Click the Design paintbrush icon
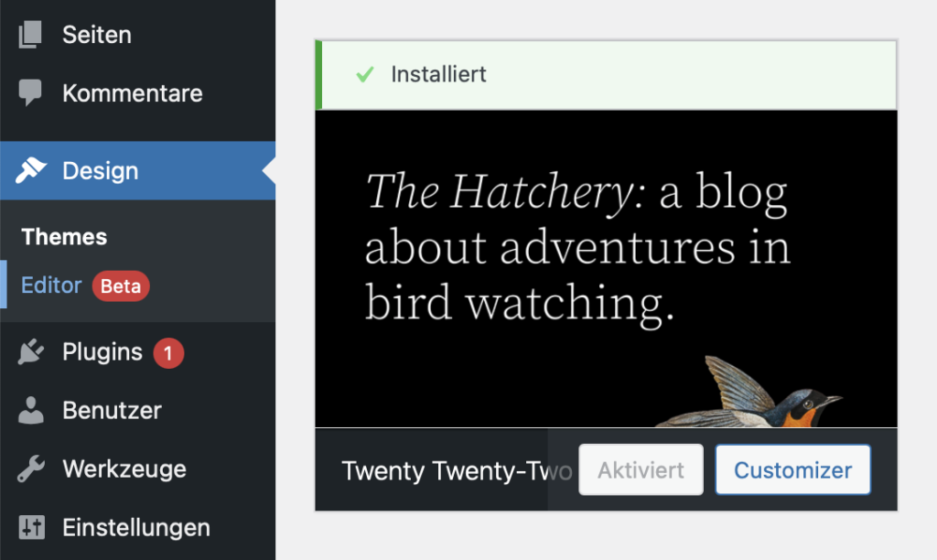Image resolution: width=937 pixels, height=560 pixels. point(30,171)
